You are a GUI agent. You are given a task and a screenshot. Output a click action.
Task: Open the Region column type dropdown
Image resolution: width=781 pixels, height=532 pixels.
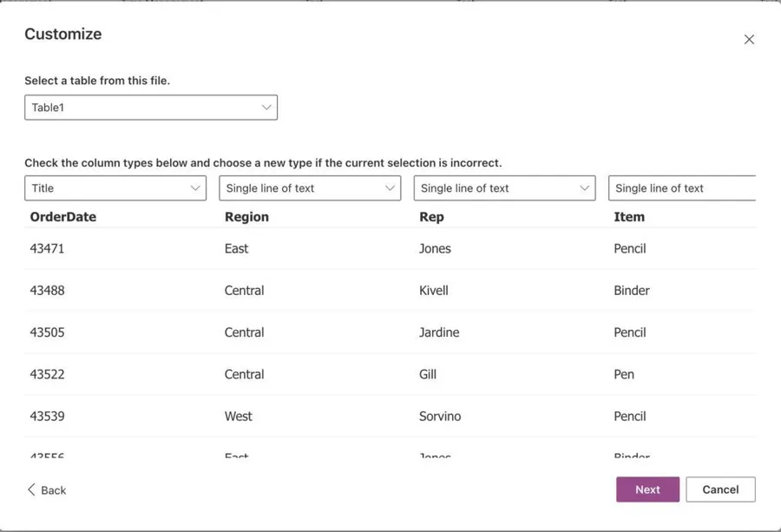click(310, 188)
